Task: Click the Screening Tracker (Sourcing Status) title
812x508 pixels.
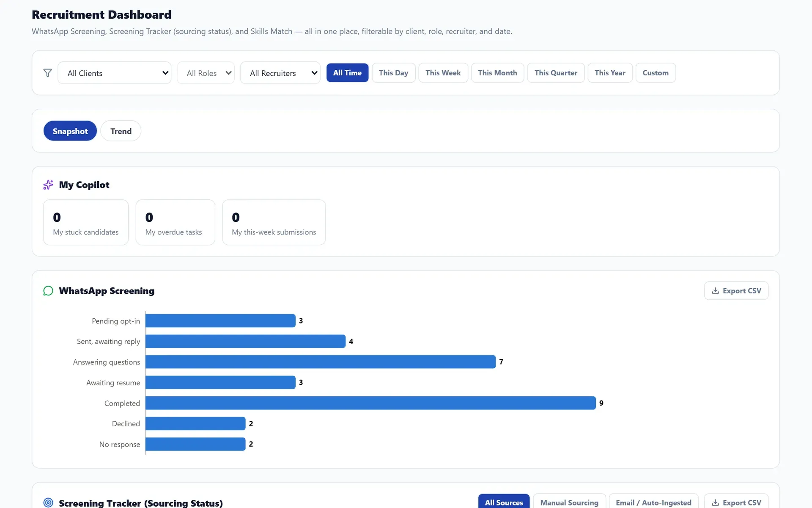Action: click(141, 503)
